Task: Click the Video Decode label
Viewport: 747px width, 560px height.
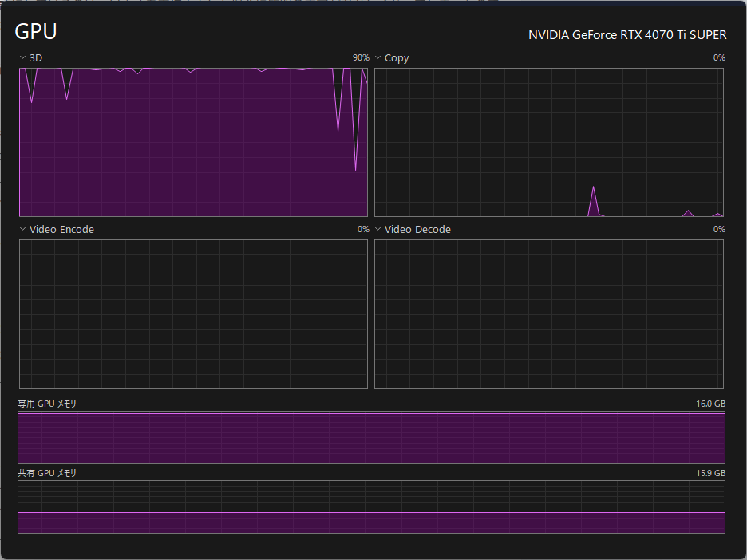Action: click(417, 229)
